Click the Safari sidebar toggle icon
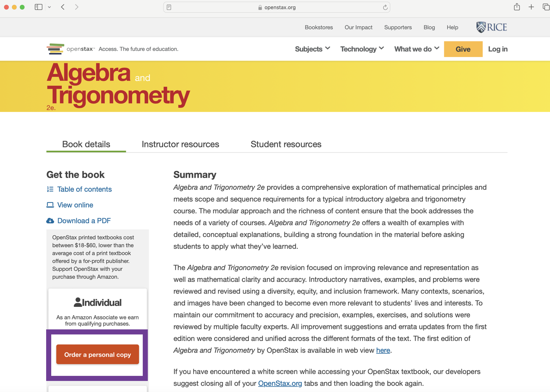This screenshot has height=392, width=550. click(x=38, y=7)
